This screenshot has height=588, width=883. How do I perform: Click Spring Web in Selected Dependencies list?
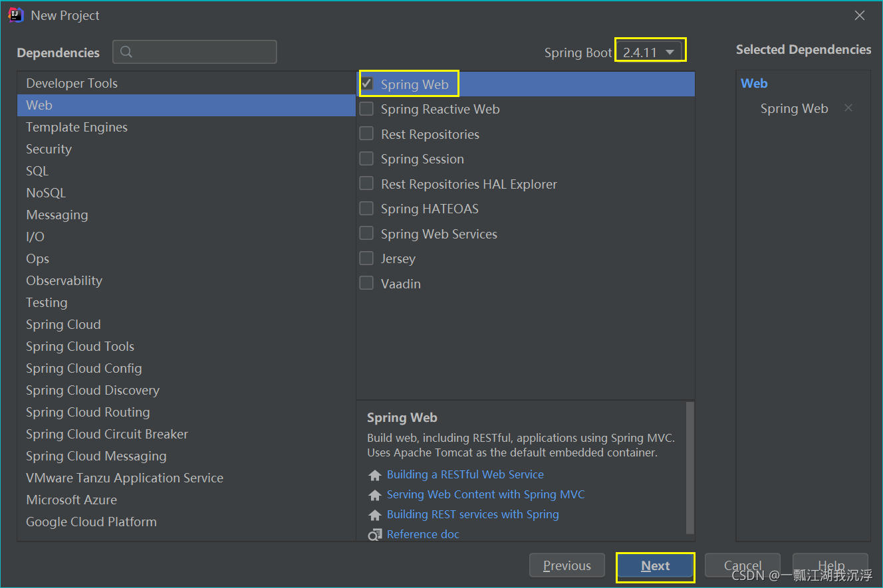click(794, 108)
